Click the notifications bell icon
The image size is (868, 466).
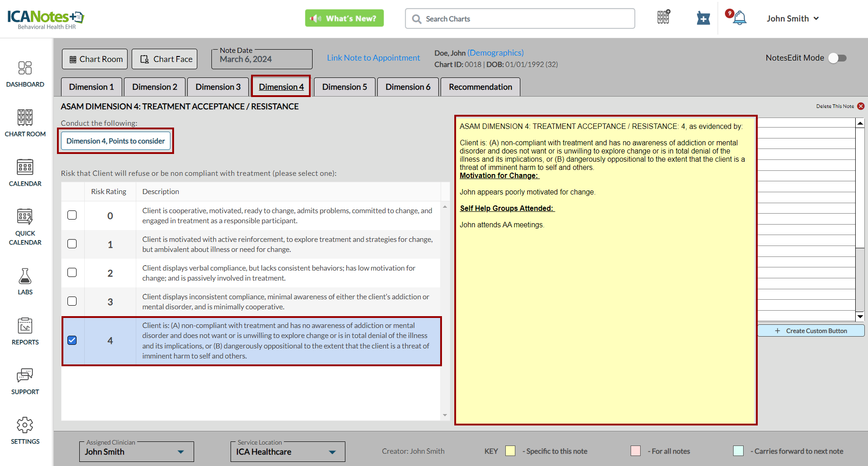point(740,18)
